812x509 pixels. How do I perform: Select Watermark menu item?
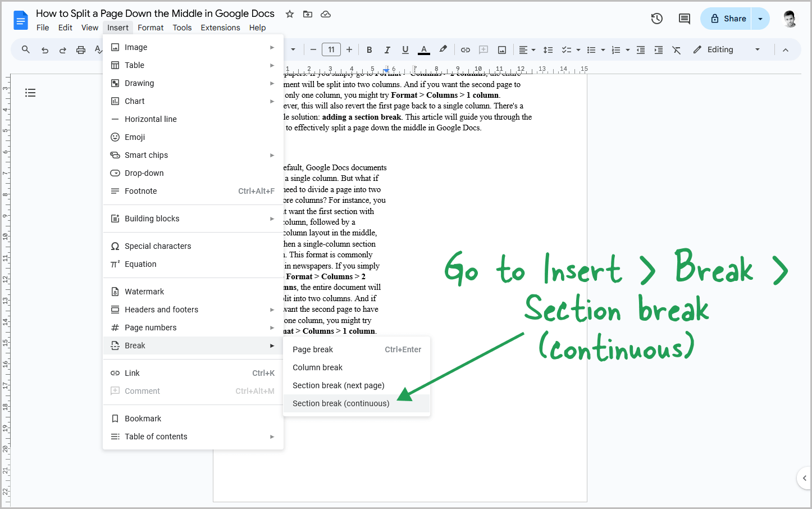(x=193, y=292)
